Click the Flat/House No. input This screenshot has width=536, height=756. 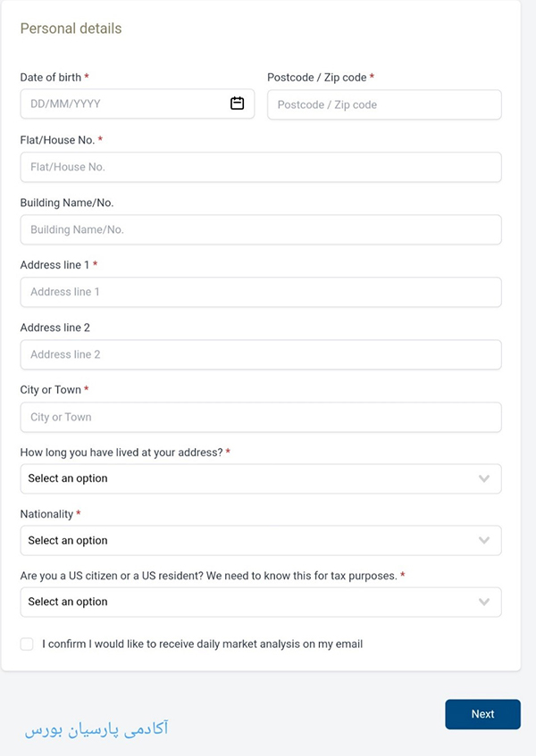[260, 167]
